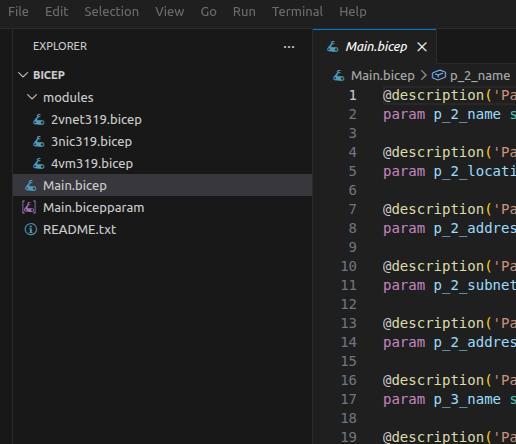Click the p_2_name symbol icon in breadcrumb

439,75
